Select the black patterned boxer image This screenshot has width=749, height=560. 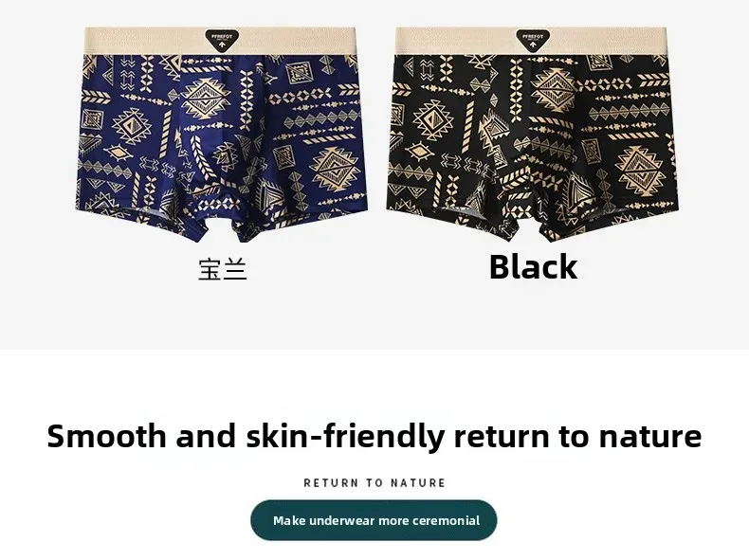532,135
